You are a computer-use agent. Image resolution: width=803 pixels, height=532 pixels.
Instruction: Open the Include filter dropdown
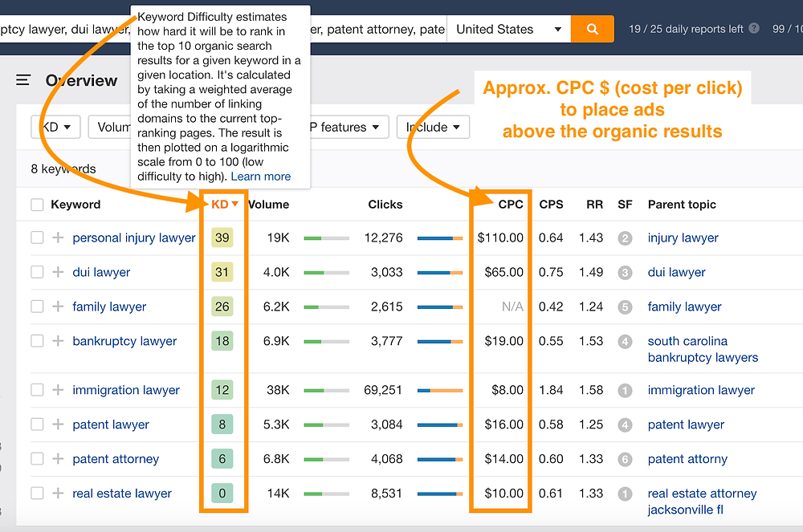[x=433, y=127]
